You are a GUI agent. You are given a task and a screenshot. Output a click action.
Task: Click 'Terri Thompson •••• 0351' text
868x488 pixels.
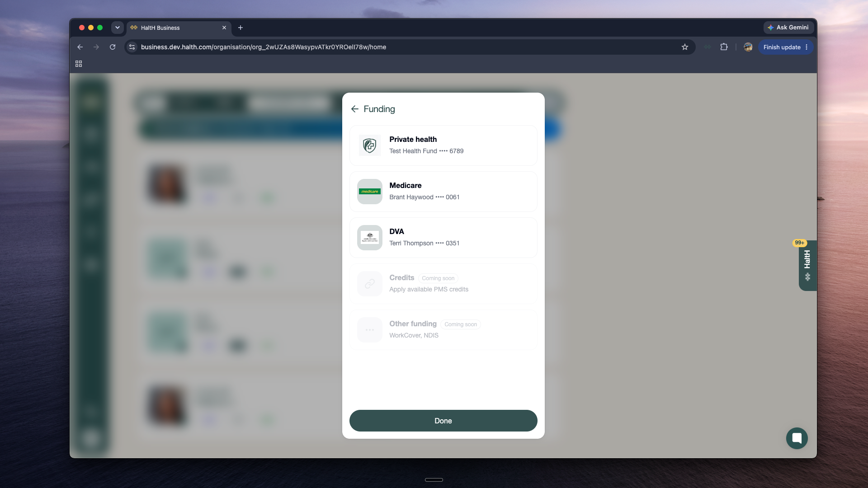click(x=425, y=243)
